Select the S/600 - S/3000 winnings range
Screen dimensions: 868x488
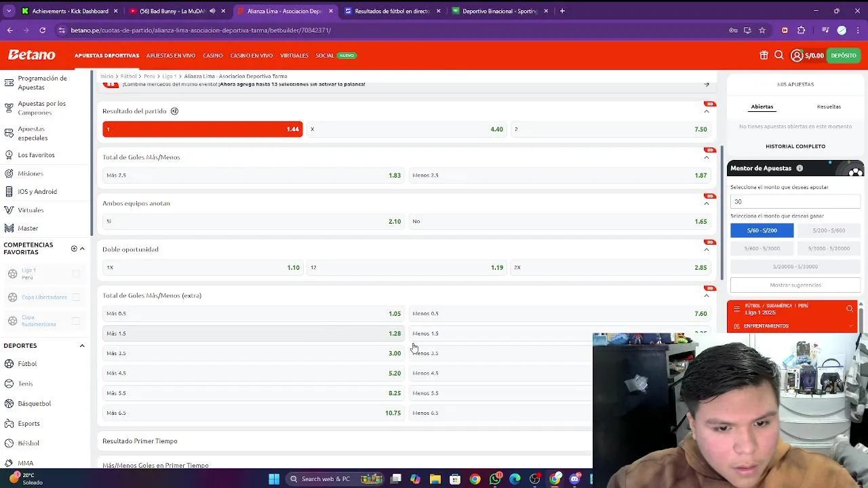point(762,249)
